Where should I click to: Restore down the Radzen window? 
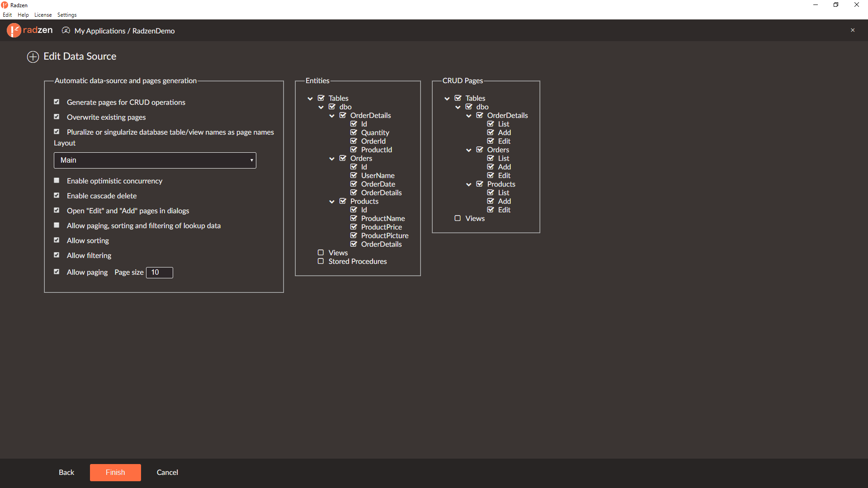tap(836, 5)
